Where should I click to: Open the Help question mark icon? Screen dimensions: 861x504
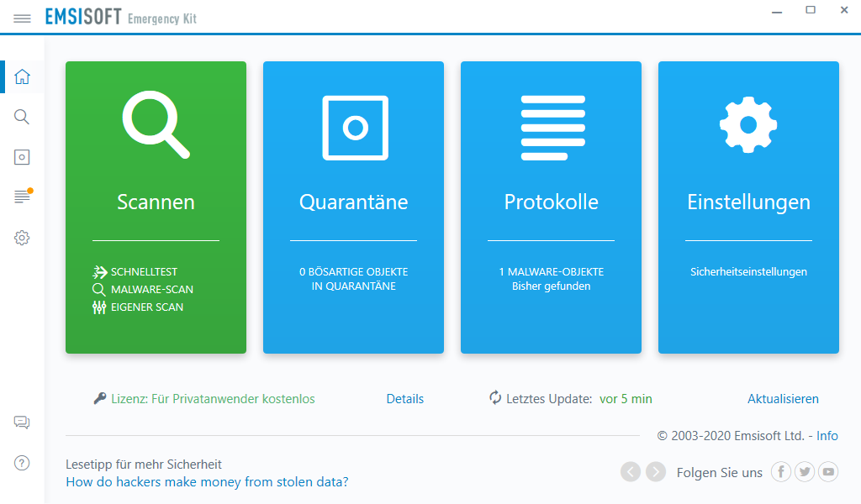[22, 463]
